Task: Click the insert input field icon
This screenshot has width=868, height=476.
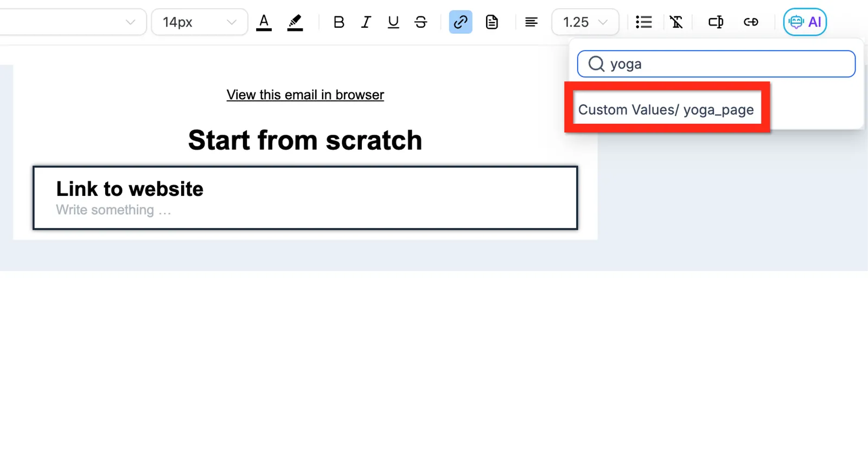Action: point(716,22)
